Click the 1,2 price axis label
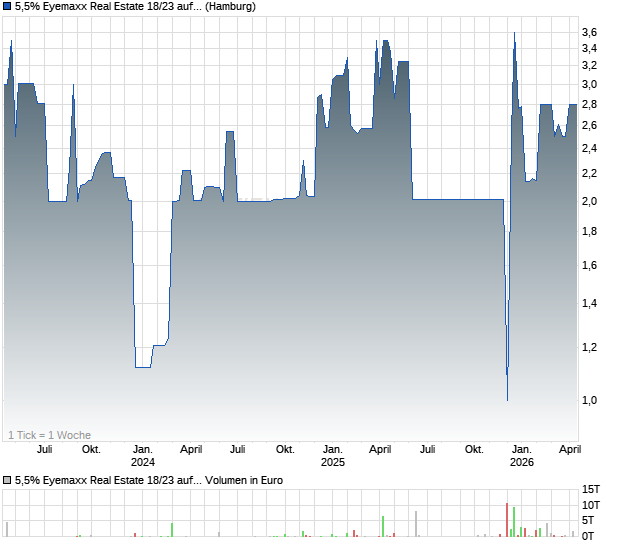This screenshot has width=620, height=546. coord(589,348)
